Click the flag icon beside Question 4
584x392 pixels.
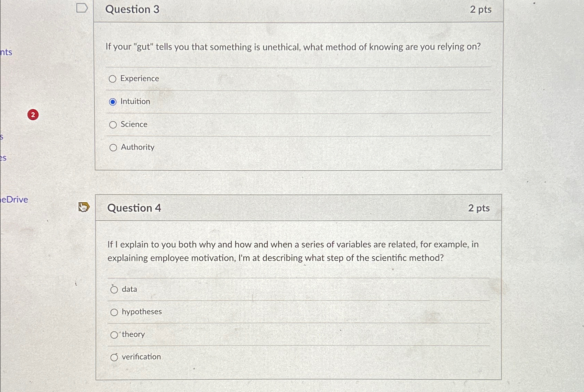pos(84,207)
